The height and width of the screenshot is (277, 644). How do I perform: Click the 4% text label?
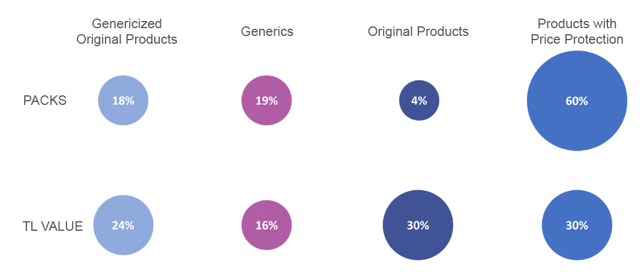[419, 101]
